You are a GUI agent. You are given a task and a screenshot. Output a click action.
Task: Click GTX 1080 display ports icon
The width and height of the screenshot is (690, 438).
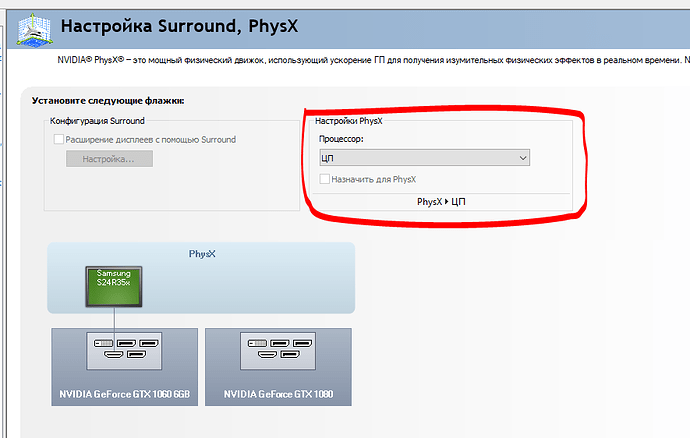(278, 351)
